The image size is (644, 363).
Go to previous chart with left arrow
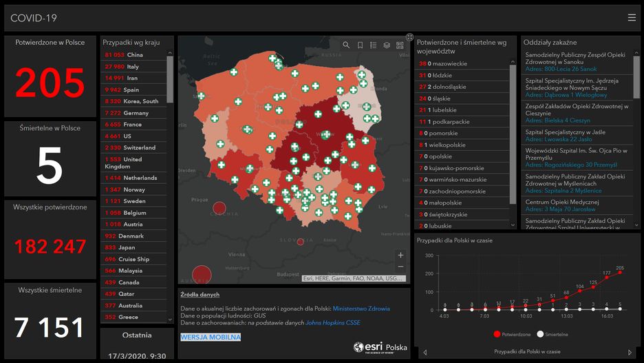[425, 352]
